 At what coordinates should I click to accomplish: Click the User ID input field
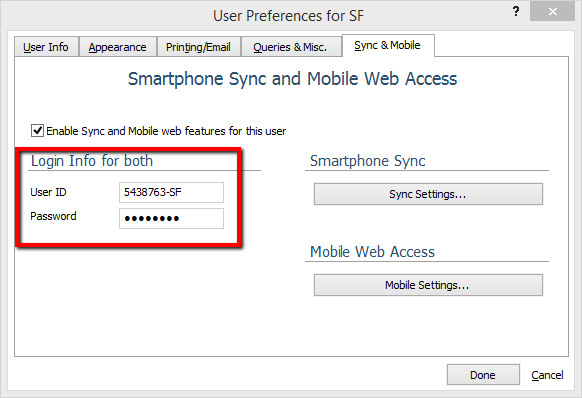click(171, 192)
